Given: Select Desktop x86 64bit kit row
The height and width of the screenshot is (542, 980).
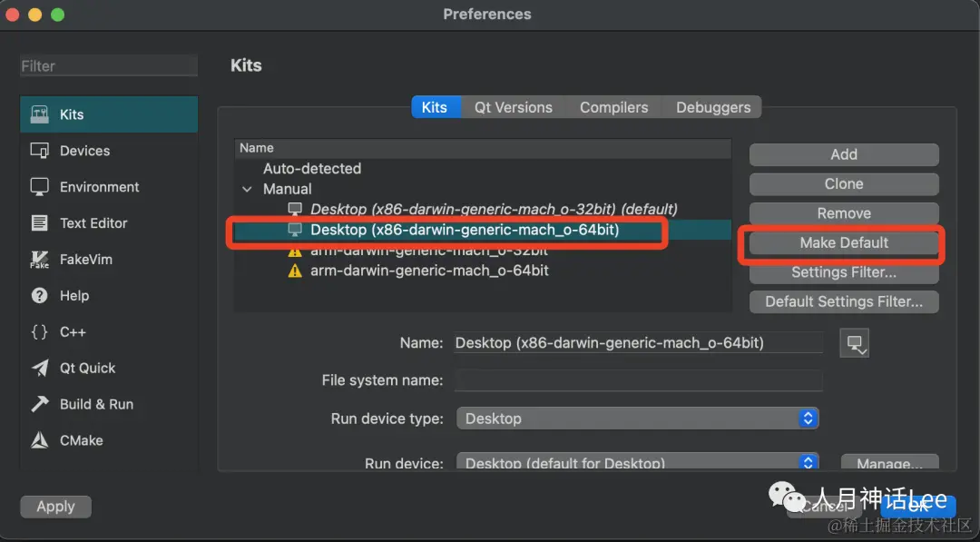Looking at the screenshot, I should (x=483, y=230).
